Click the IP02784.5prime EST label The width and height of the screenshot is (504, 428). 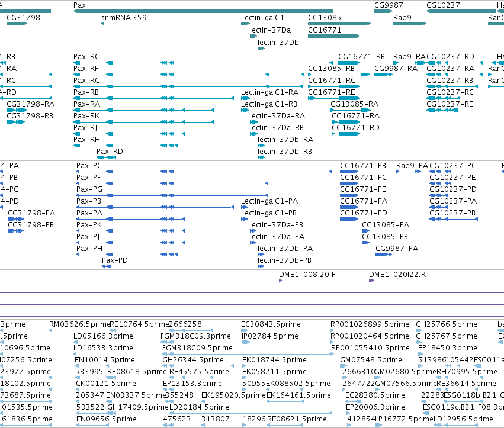[x=269, y=336]
